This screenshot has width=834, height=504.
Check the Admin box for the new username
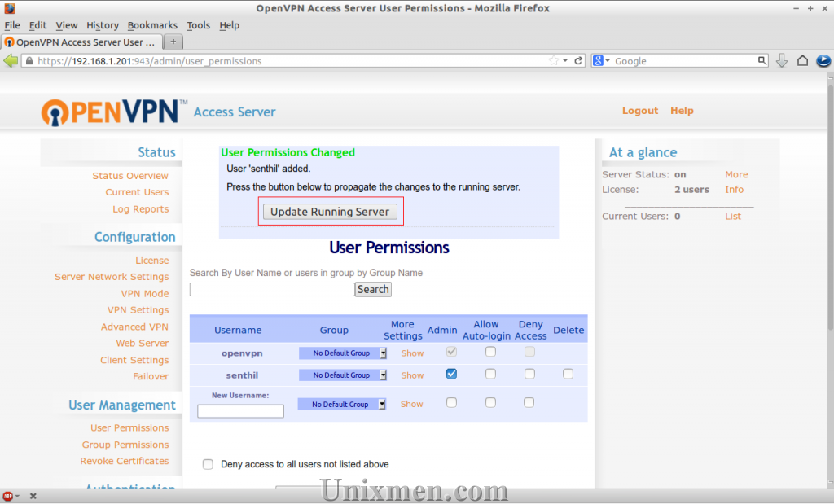click(x=451, y=402)
